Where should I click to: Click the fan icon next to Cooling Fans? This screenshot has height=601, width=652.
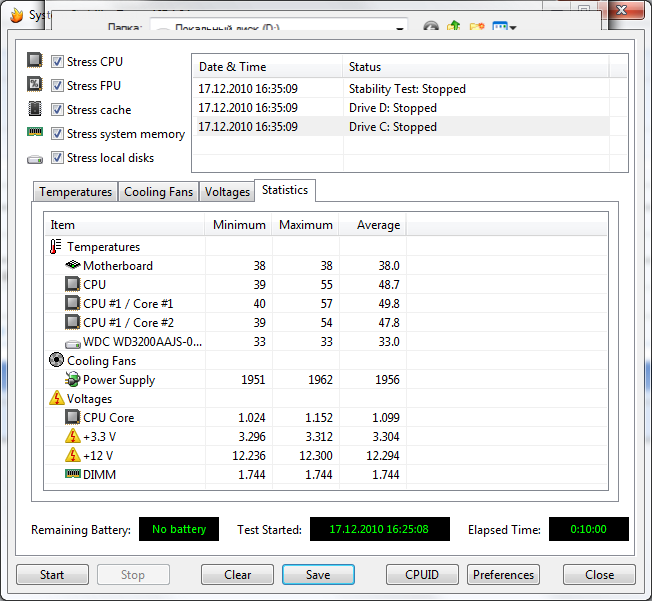point(57,360)
